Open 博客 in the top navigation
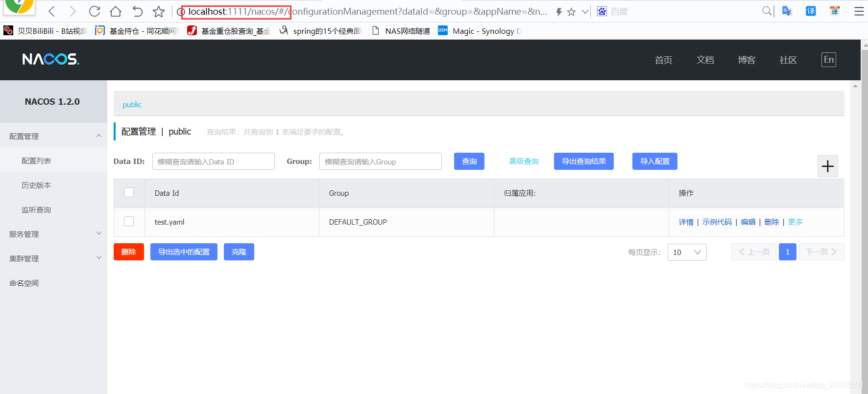 click(747, 60)
